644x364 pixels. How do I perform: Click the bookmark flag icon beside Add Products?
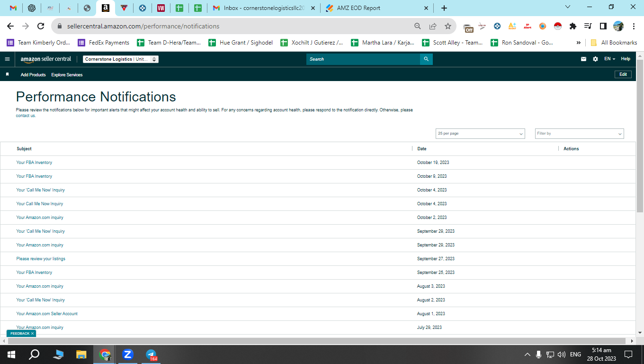7,74
